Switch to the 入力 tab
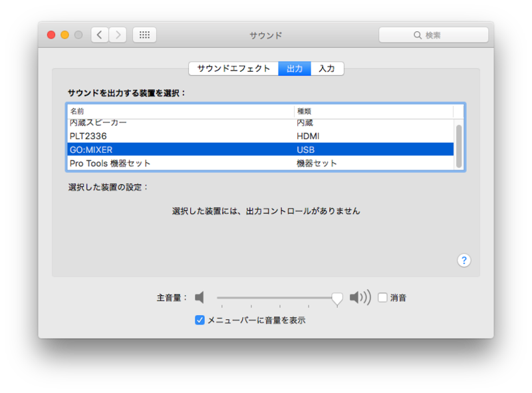This screenshot has height=393, width=532. point(327,68)
